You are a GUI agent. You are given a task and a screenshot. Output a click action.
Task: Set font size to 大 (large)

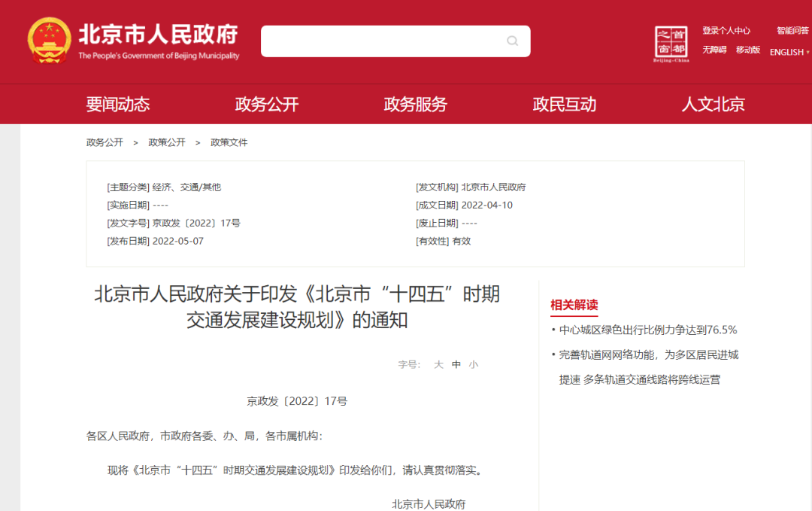coord(438,364)
